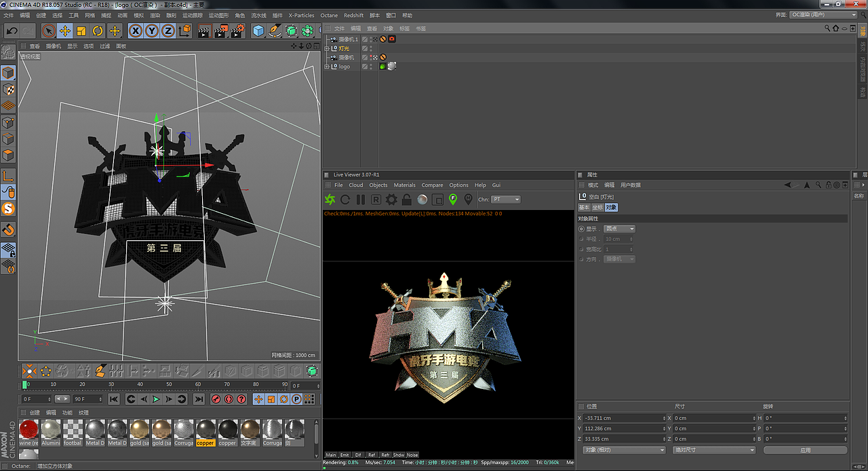
Task: Open the 显示 display type dropdown
Action: 620,229
